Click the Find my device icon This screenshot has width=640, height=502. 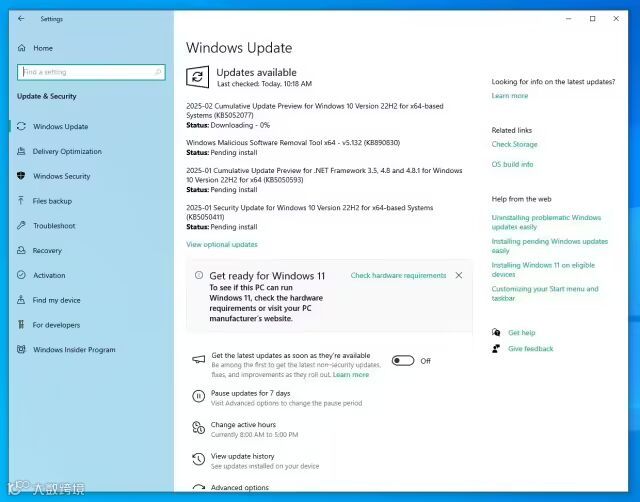pos(21,300)
